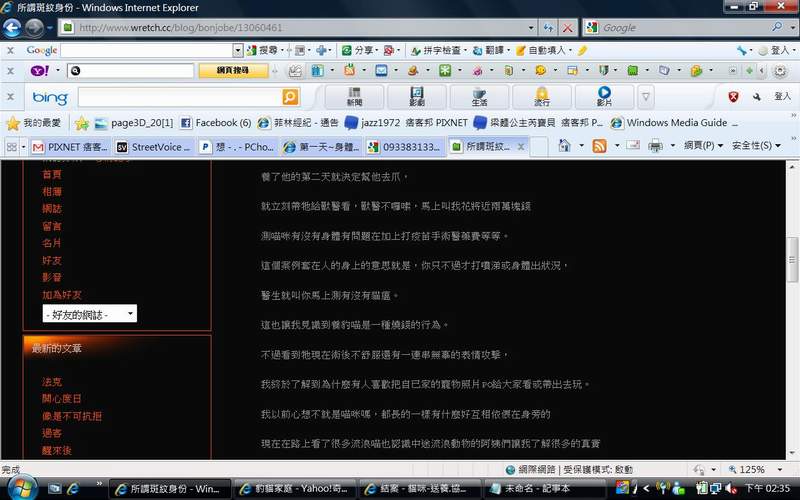800x500 pixels.
Task: Click the 留言 sidebar link
Action: (x=52, y=226)
